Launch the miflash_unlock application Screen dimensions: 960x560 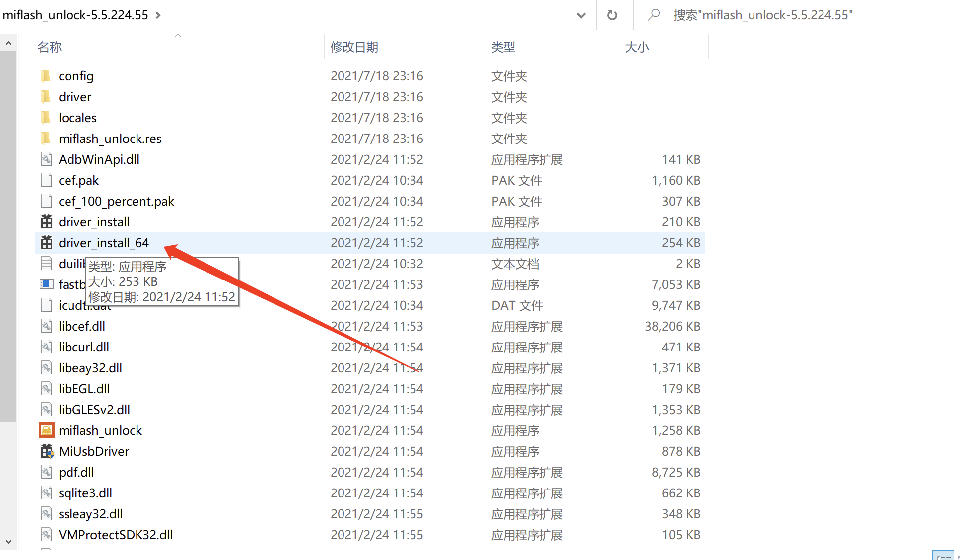(x=100, y=430)
